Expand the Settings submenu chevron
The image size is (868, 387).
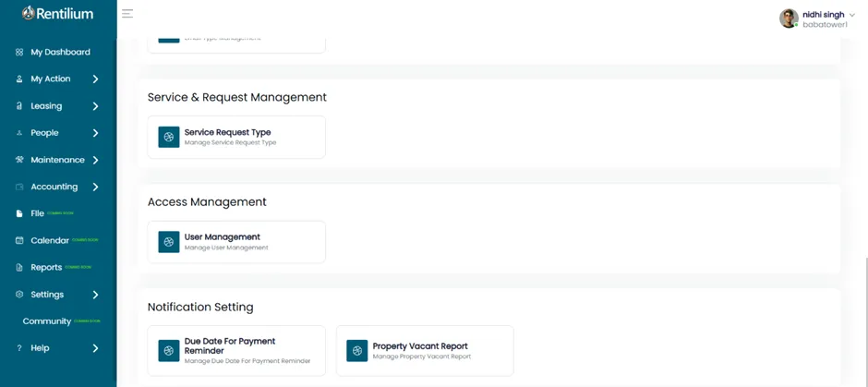tap(95, 295)
